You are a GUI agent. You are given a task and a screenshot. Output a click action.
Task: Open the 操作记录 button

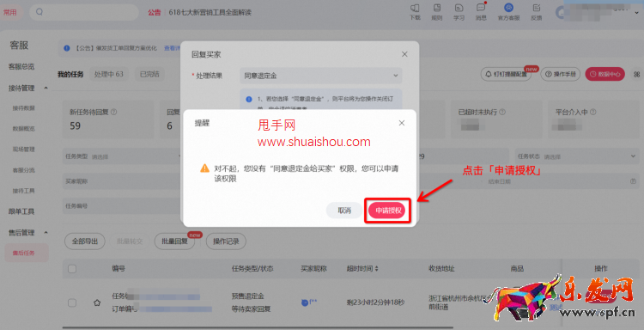[226, 241]
